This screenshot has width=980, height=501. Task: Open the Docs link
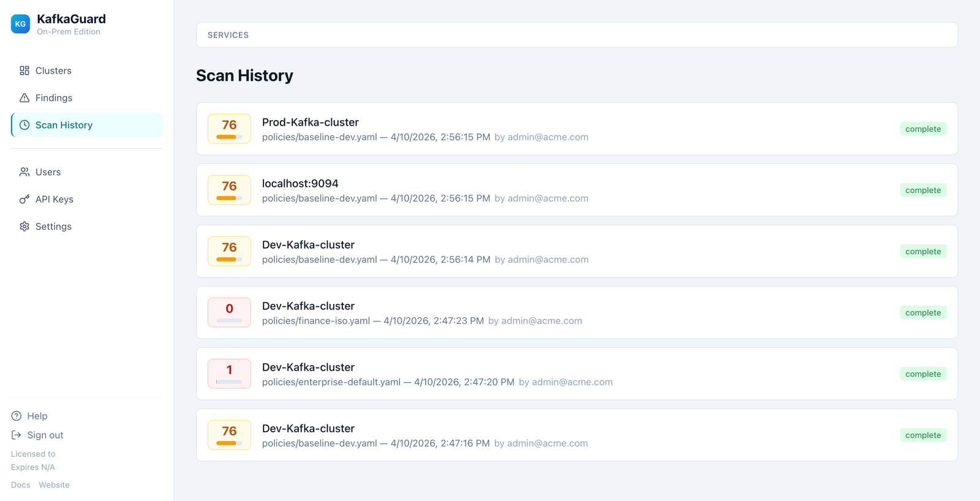[x=20, y=484]
